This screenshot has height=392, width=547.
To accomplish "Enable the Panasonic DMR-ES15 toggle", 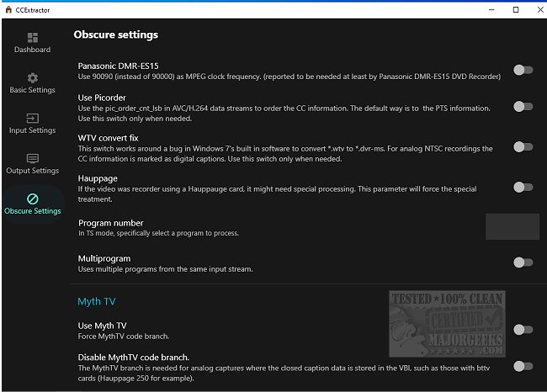I will point(523,70).
